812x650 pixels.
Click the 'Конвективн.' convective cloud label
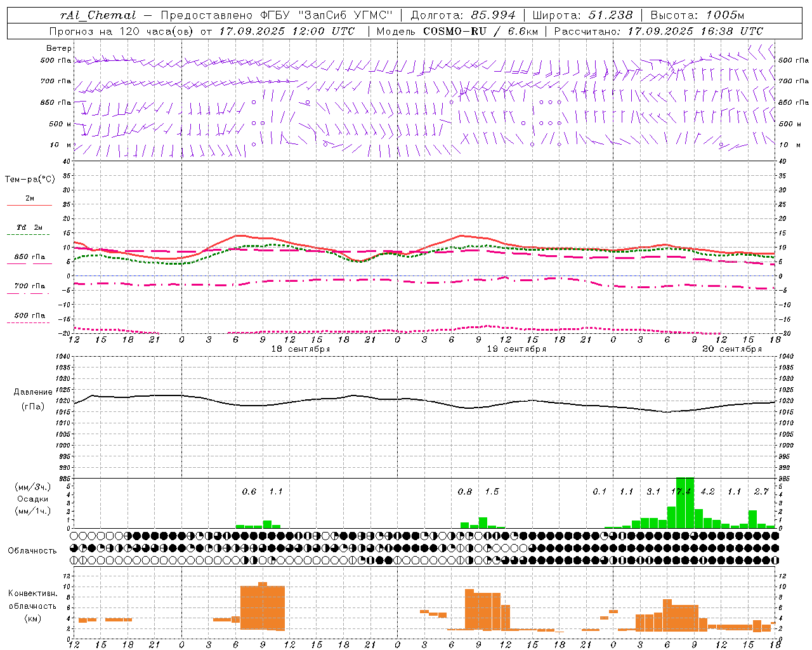pos(33,594)
